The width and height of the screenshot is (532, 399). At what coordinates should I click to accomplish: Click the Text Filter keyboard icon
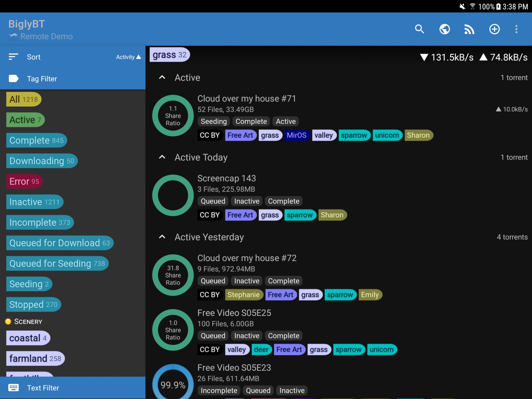point(13,388)
